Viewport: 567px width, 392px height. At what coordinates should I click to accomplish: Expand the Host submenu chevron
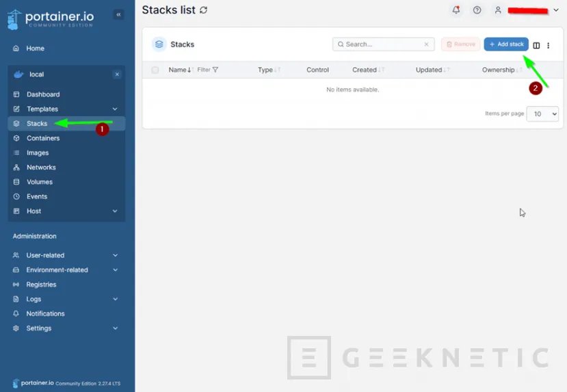tap(115, 211)
